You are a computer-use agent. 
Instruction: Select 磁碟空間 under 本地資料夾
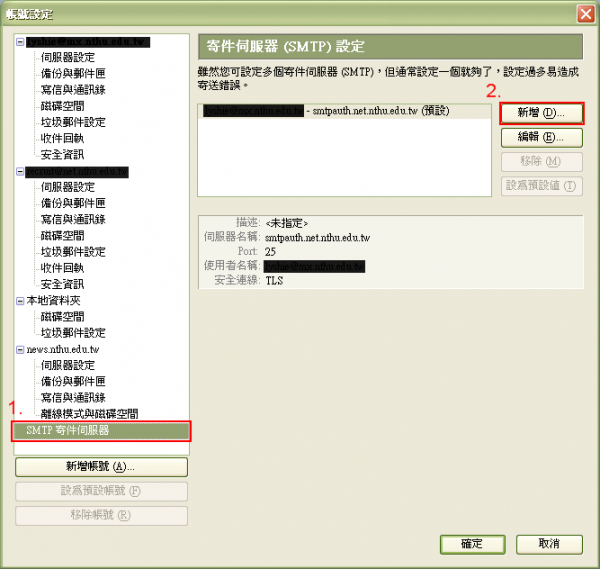click(x=62, y=317)
